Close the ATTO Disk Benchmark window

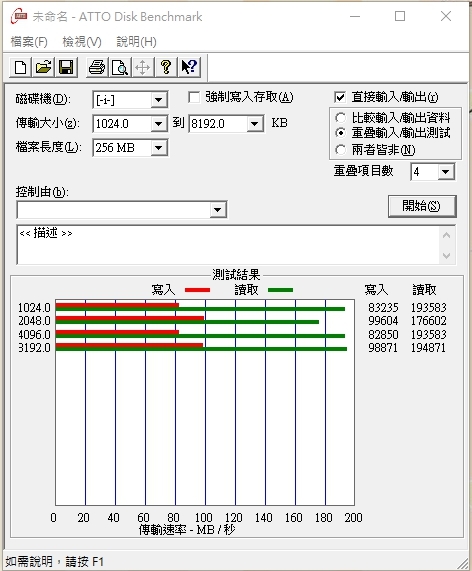[x=446, y=16]
